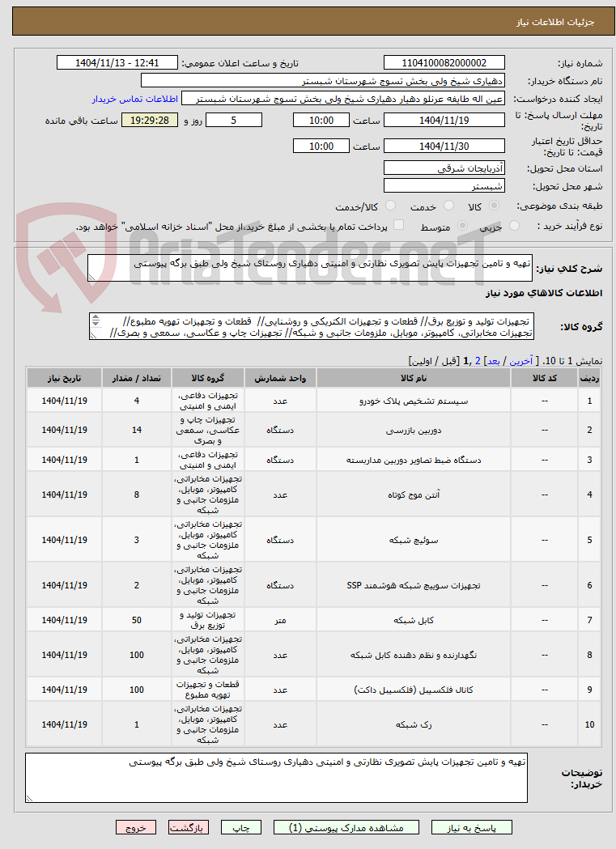The height and width of the screenshot is (849, 616).
Task: Click the شرح کلی نیاز text area
Action: 310,268
